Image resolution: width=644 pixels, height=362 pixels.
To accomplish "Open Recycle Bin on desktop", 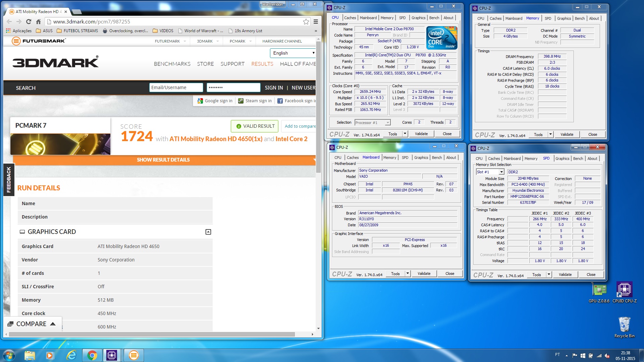I will [x=624, y=327].
